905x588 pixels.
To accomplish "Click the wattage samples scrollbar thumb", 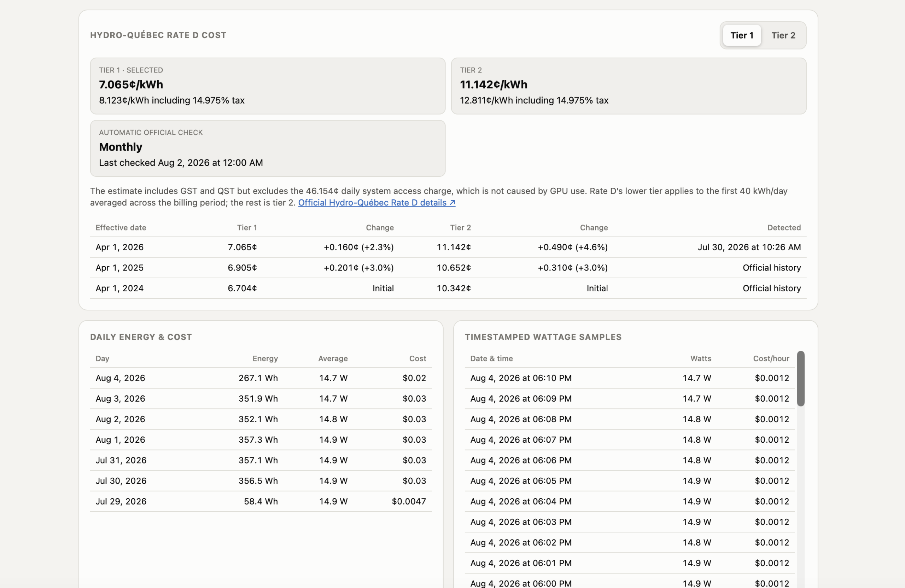I will pos(800,378).
